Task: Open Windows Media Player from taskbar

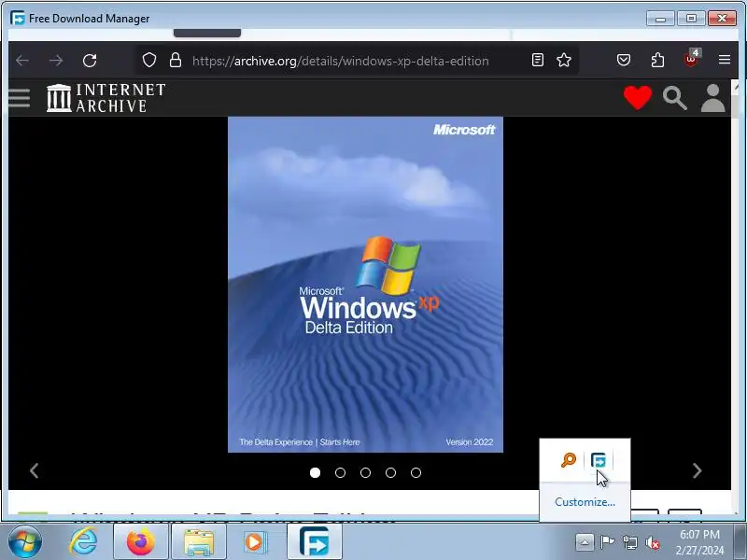Action: coord(255,542)
